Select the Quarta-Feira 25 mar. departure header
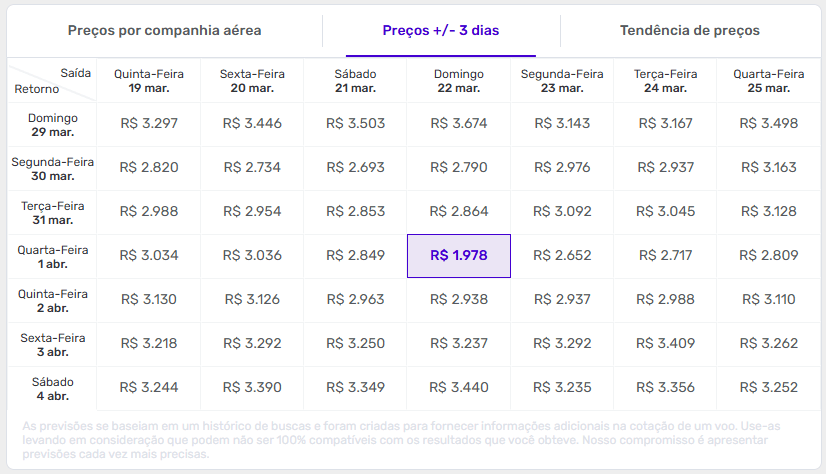The width and height of the screenshot is (826, 474). [768, 81]
